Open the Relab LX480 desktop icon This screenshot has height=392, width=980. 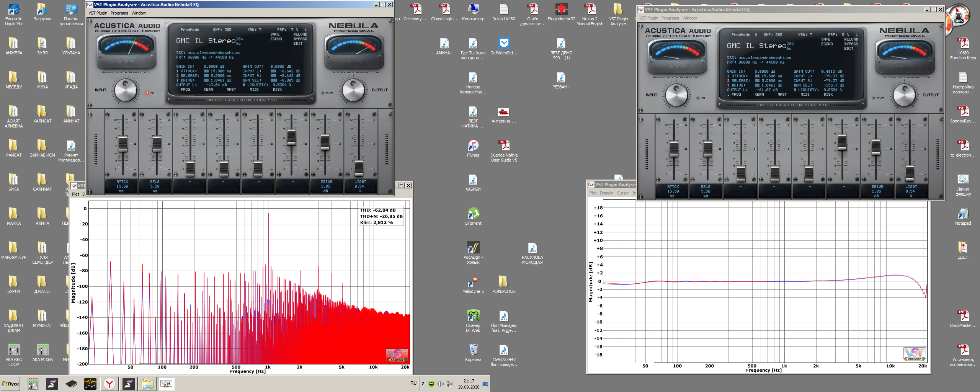[x=503, y=12]
